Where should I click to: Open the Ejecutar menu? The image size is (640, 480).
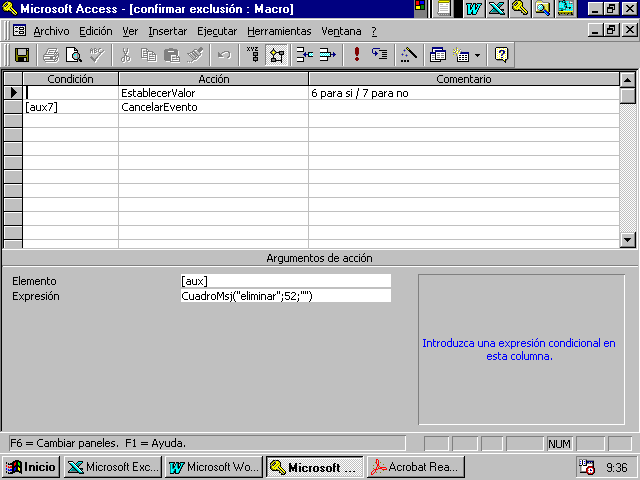[217, 31]
